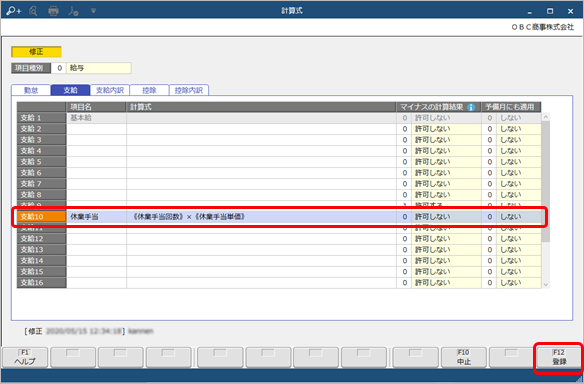Image resolution: width=584 pixels, height=384 pixels.
Task: Select the 支給 tab
Action: (x=70, y=91)
